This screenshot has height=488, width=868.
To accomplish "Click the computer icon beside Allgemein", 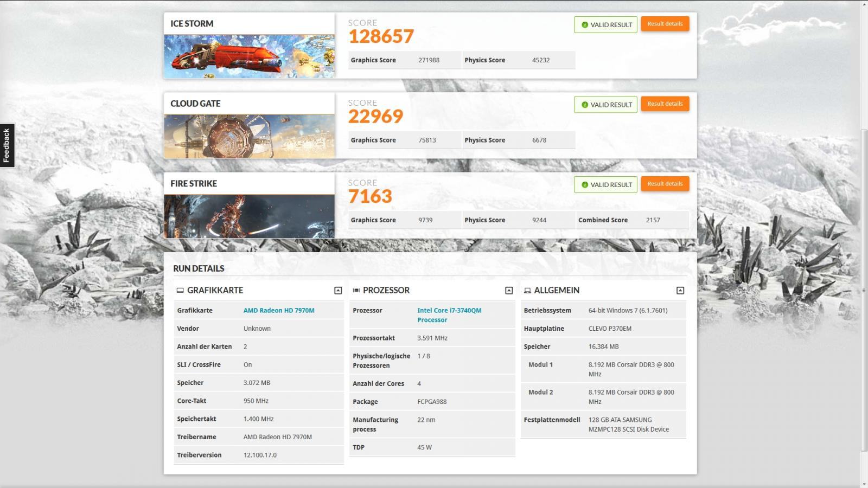I will coord(527,290).
